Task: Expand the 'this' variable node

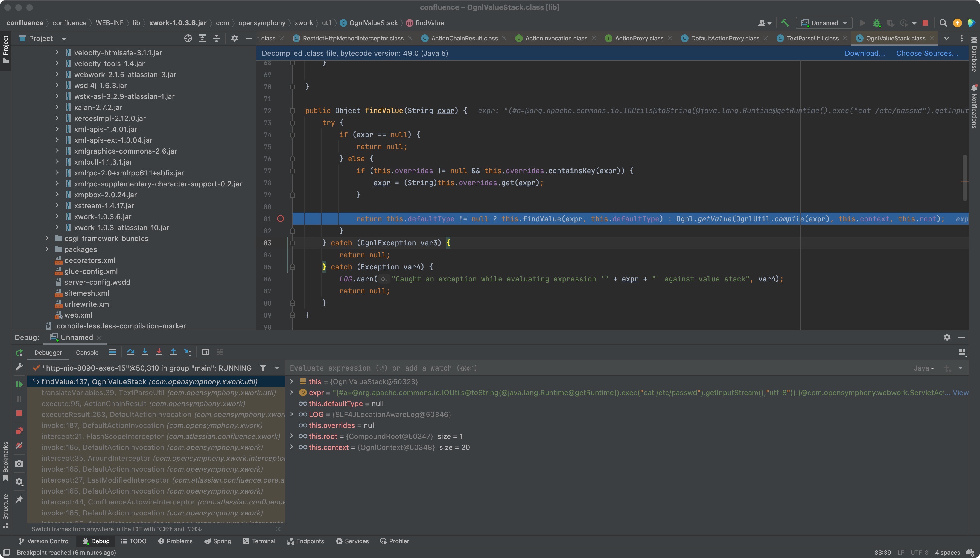Action: 291,381
